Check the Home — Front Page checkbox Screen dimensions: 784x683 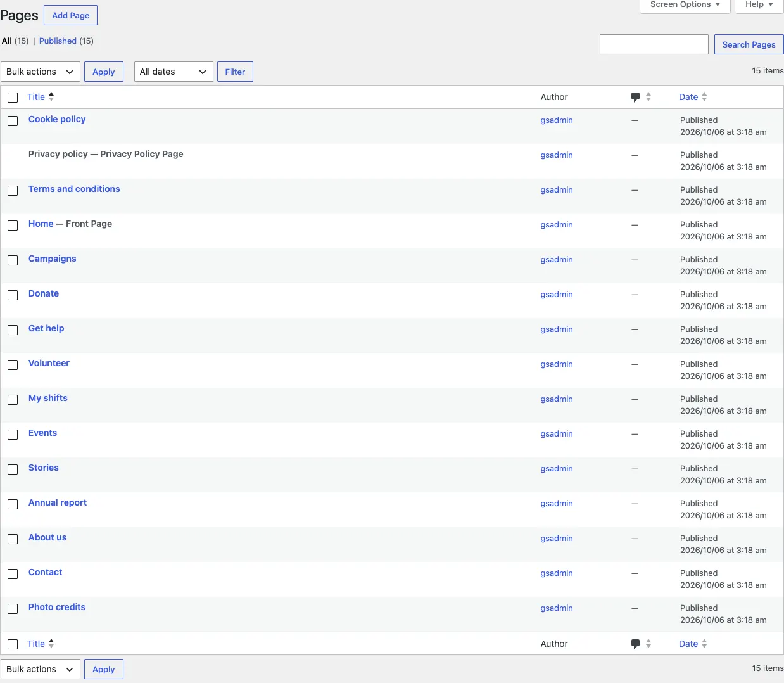tap(13, 226)
